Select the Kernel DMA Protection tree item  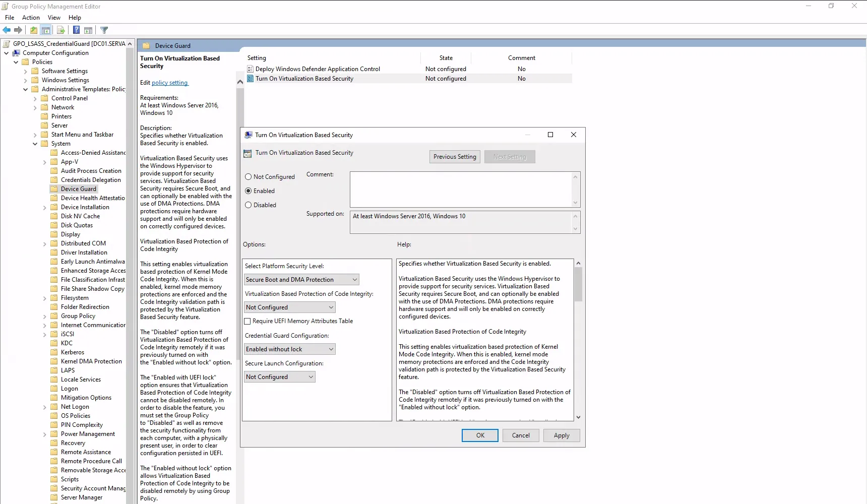tap(91, 361)
